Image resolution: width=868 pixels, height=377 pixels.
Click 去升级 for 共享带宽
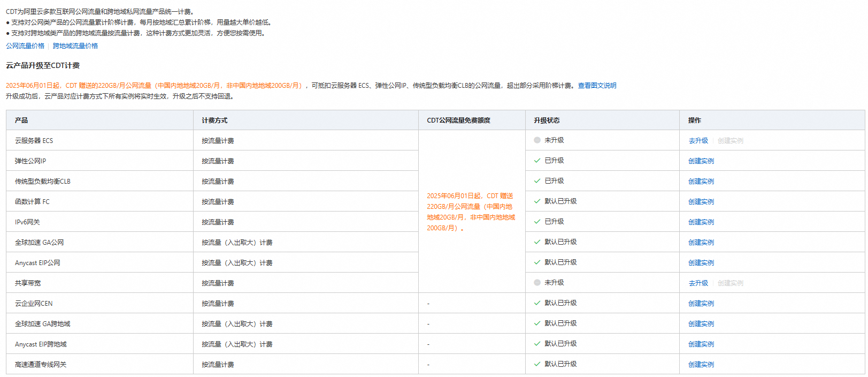(x=698, y=283)
